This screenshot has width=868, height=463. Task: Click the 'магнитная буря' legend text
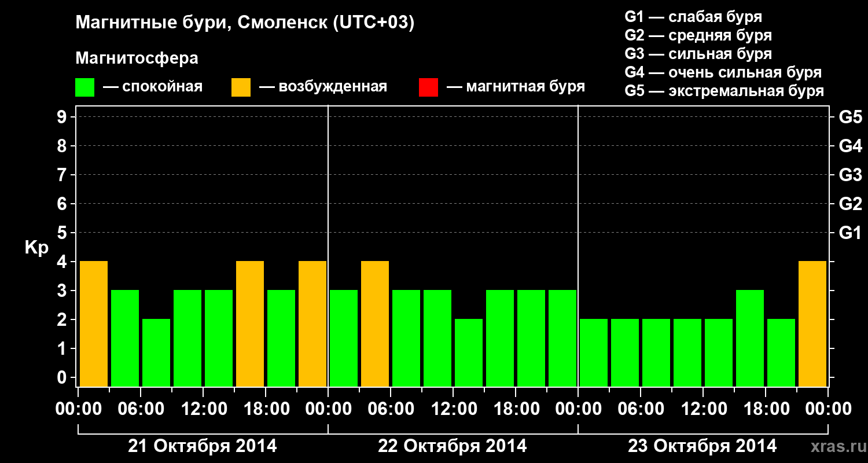pos(525,87)
